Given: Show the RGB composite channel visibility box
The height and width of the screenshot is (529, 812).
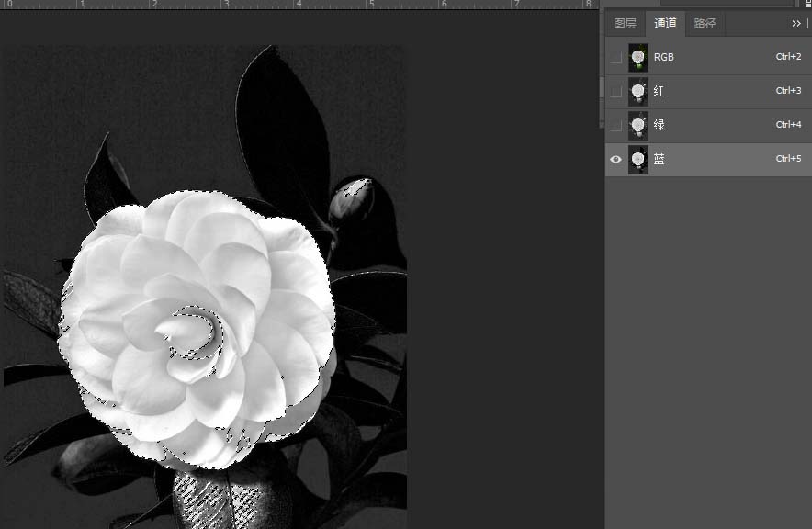Looking at the screenshot, I should [x=615, y=57].
